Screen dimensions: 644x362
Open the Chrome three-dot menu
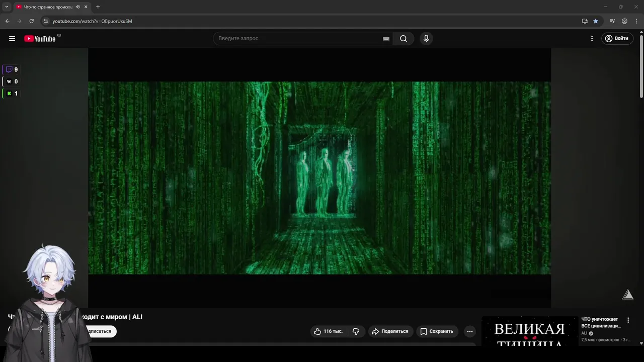pos(636,21)
